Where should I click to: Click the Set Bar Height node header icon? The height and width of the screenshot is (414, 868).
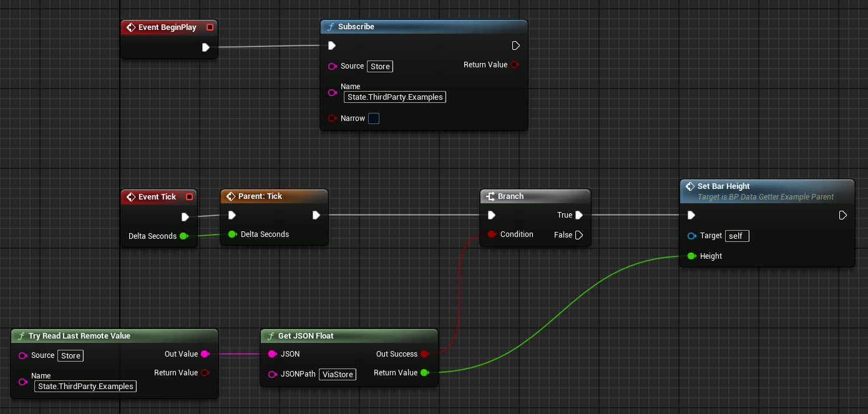(x=690, y=186)
